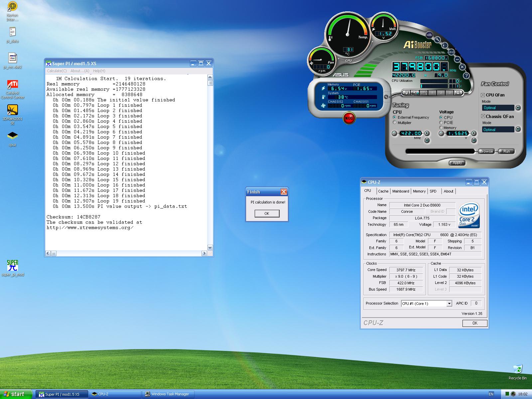The height and width of the screenshot is (399, 532).
Task: Click the Super PI horizontal scrollbar thumb
Action: pyautogui.click(x=54, y=253)
